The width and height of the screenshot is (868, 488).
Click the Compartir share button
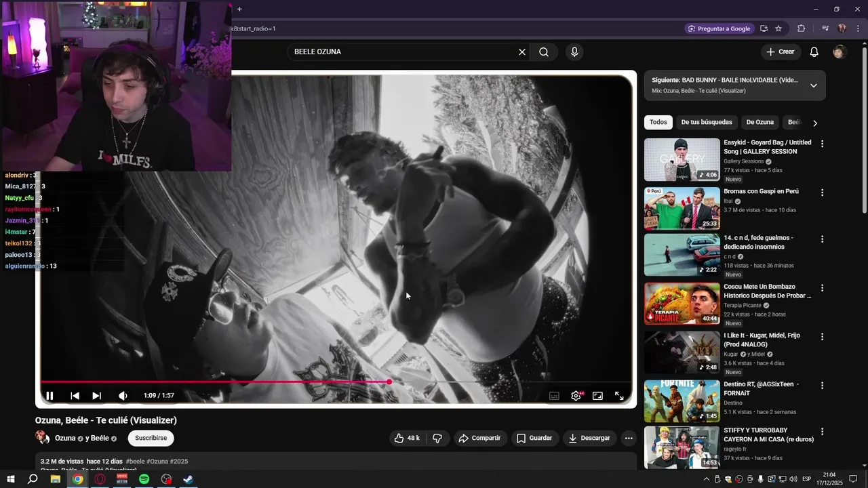pyautogui.click(x=479, y=439)
